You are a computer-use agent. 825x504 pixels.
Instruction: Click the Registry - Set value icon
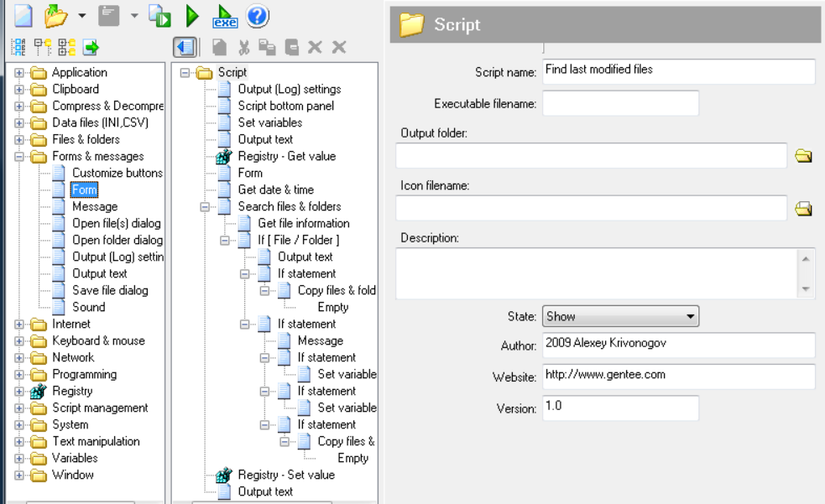224,475
